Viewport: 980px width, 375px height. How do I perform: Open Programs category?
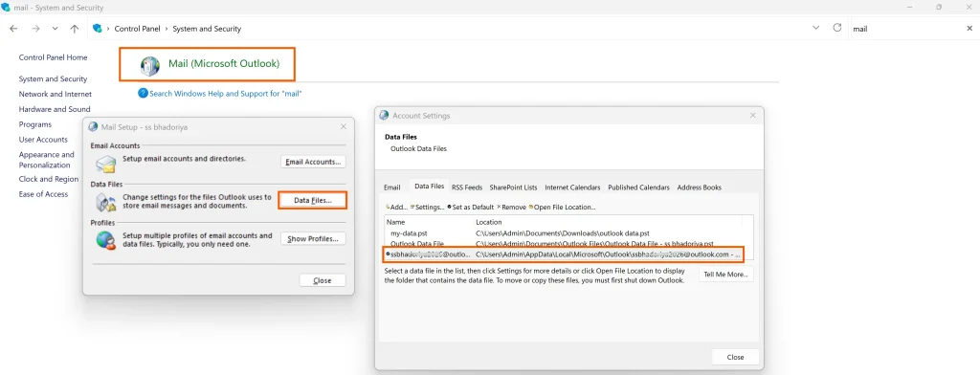click(x=35, y=124)
